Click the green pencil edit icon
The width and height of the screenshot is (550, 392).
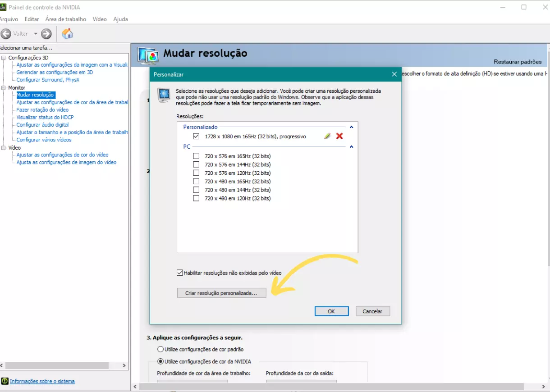coord(328,136)
